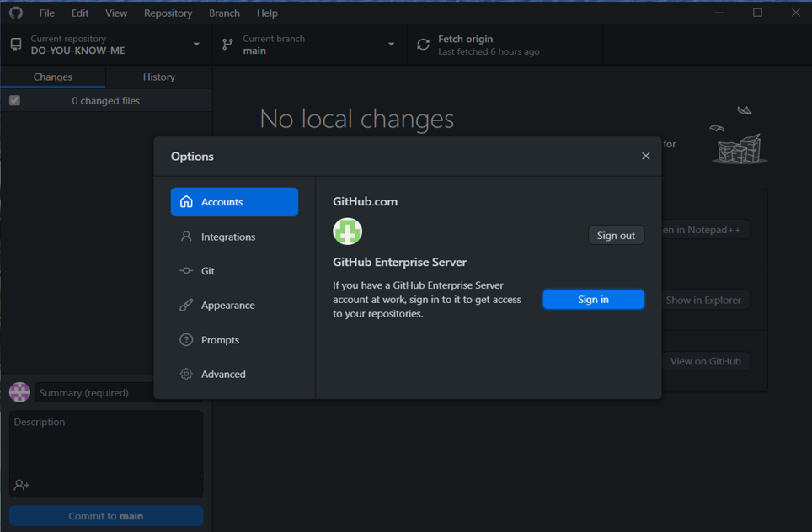Click the add co-authors icon
The width and height of the screenshot is (812, 532).
(22, 485)
